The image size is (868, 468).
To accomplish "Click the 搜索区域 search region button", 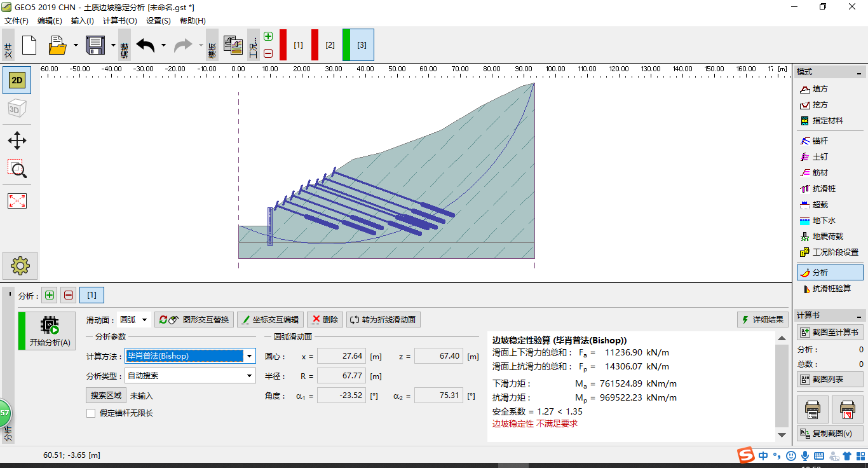I will [106, 396].
